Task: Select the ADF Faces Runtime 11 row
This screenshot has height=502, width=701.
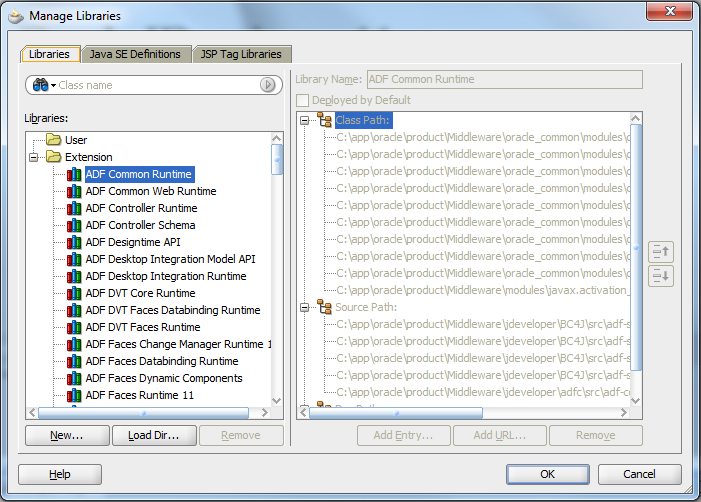Action: (139, 395)
